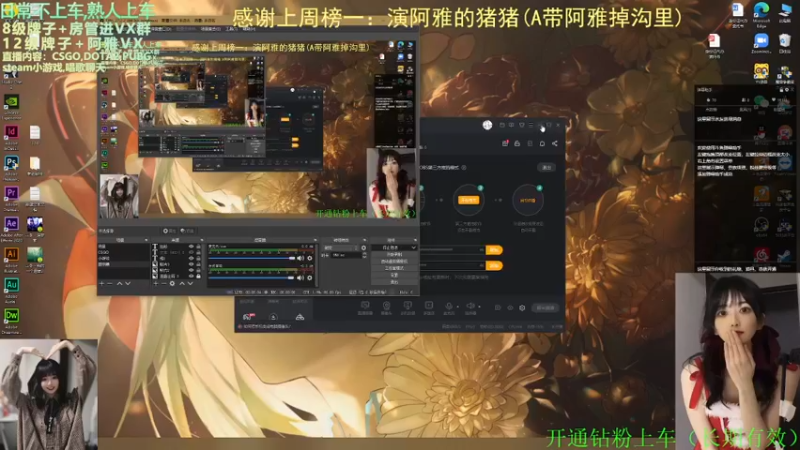Screen dimensions: 800x450
Task: Toggle the lock on the first source row in OBS
Action: point(198,246)
